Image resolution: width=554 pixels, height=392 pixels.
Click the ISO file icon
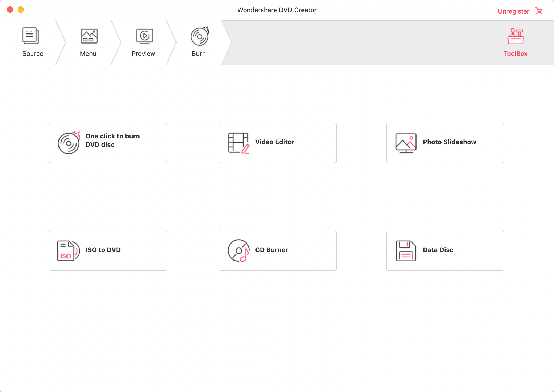click(68, 251)
